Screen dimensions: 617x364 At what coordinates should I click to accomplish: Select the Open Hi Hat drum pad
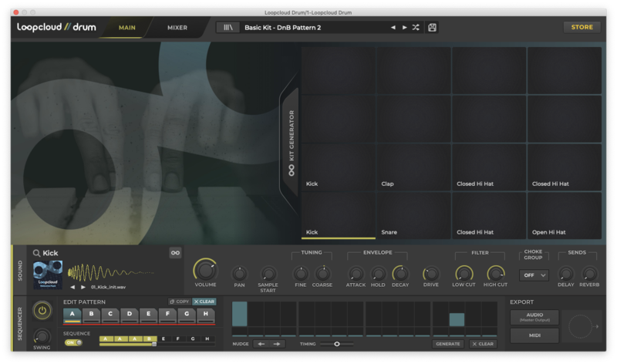(564, 216)
